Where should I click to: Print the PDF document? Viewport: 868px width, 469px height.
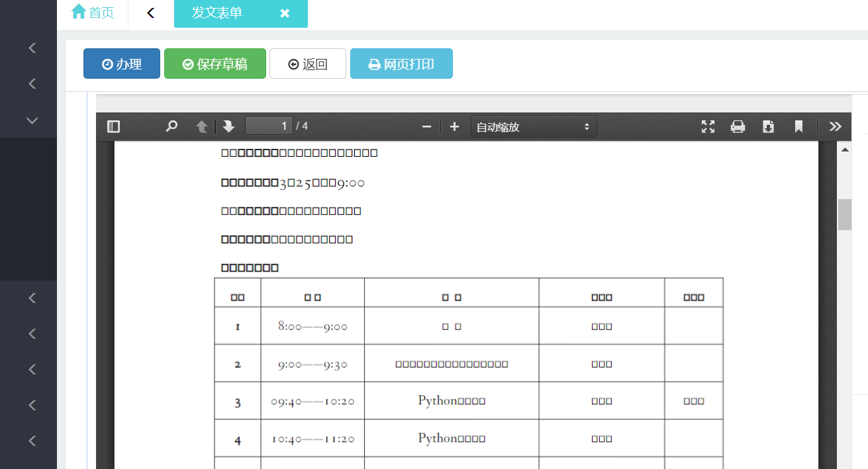pos(738,126)
